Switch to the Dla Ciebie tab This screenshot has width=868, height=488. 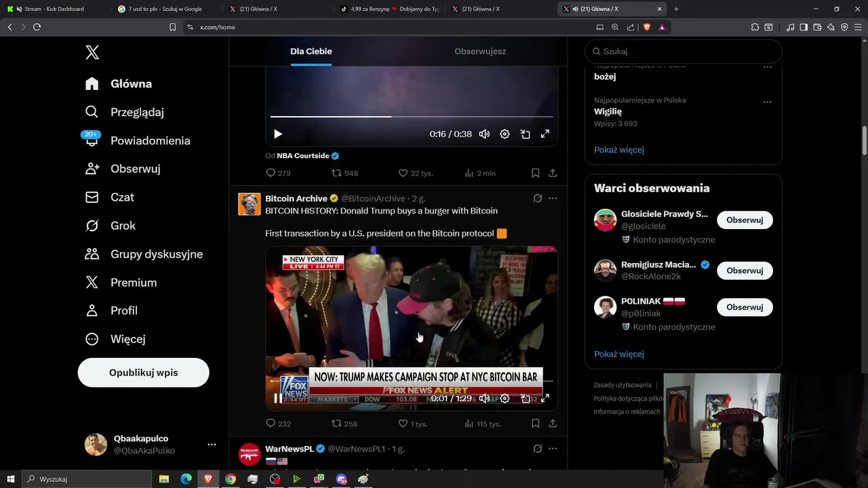point(311,52)
